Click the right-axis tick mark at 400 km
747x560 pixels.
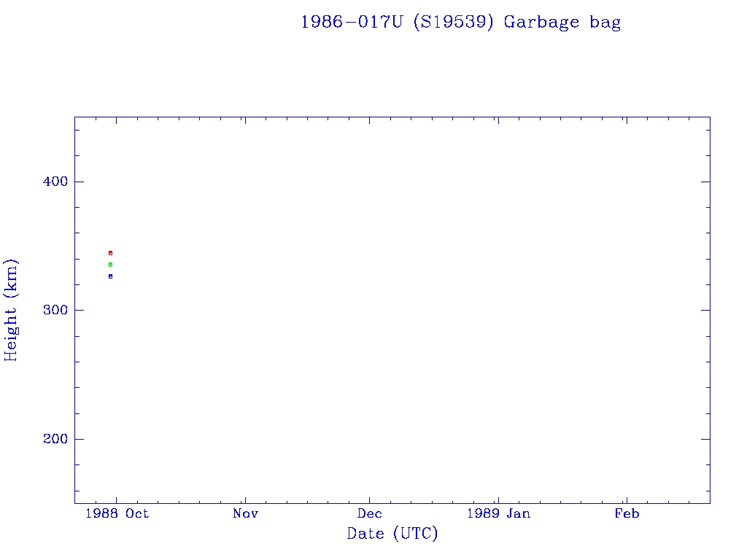pos(705,182)
